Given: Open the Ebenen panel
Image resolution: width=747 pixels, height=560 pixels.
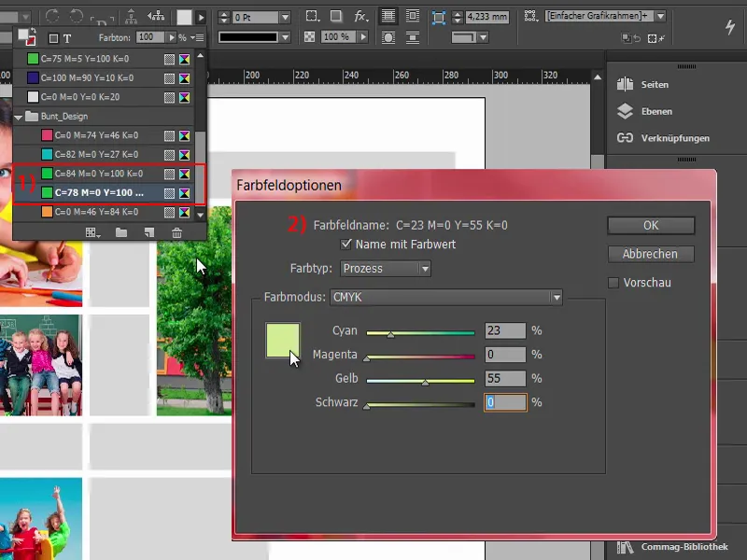Looking at the screenshot, I should coord(644,111).
